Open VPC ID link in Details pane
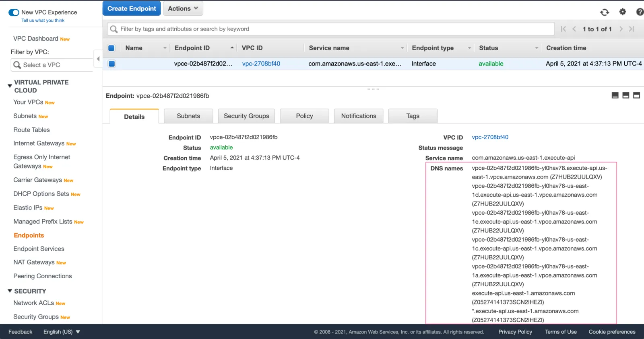The height and width of the screenshot is (339, 644). pos(490,137)
